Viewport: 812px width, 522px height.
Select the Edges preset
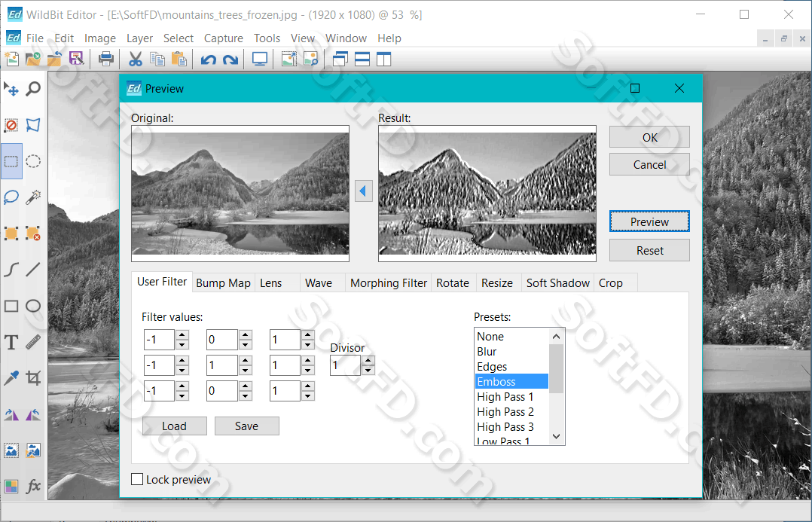(x=511, y=366)
